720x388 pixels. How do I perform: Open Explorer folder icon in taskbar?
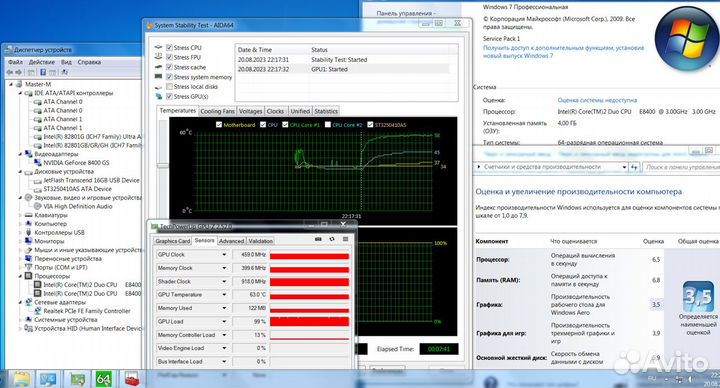tap(21, 379)
